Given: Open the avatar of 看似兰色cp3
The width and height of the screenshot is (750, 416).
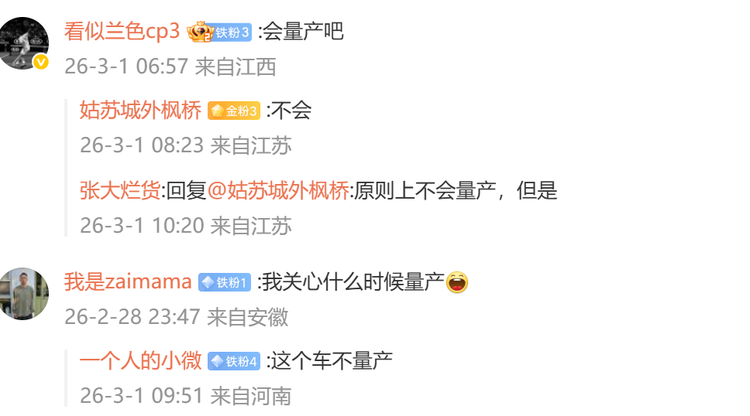Looking at the screenshot, I should coord(23,44).
